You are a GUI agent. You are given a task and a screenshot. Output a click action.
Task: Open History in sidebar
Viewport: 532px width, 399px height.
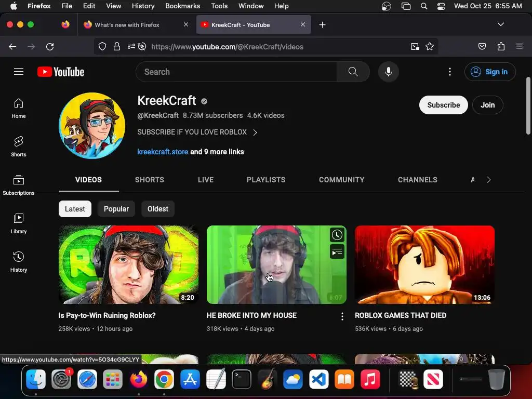point(19,262)
